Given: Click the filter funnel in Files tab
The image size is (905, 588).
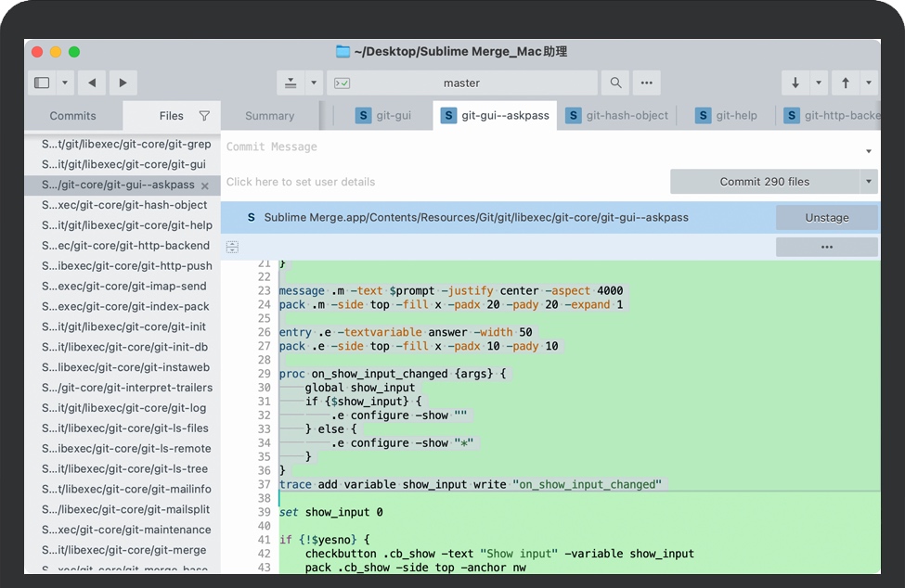Looking at the screenshot, I should click(x=204, y=116).
